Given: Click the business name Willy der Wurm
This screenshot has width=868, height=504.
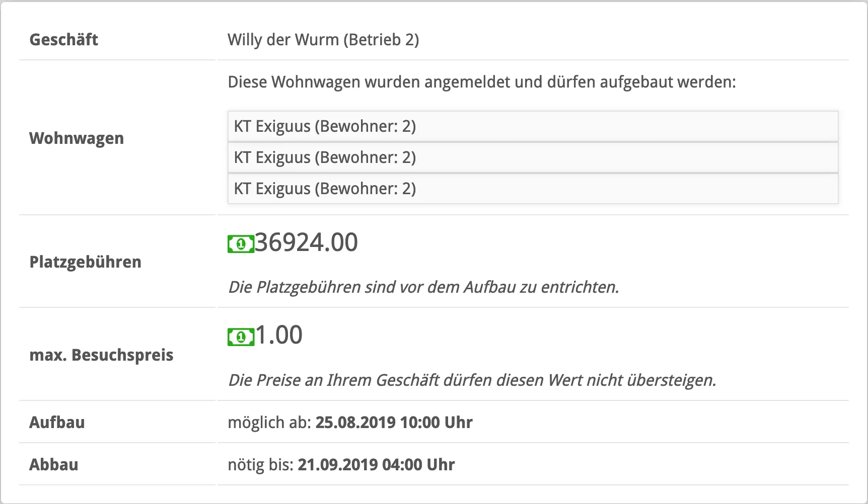Looking at the screenshot, I should pos(323,40).
